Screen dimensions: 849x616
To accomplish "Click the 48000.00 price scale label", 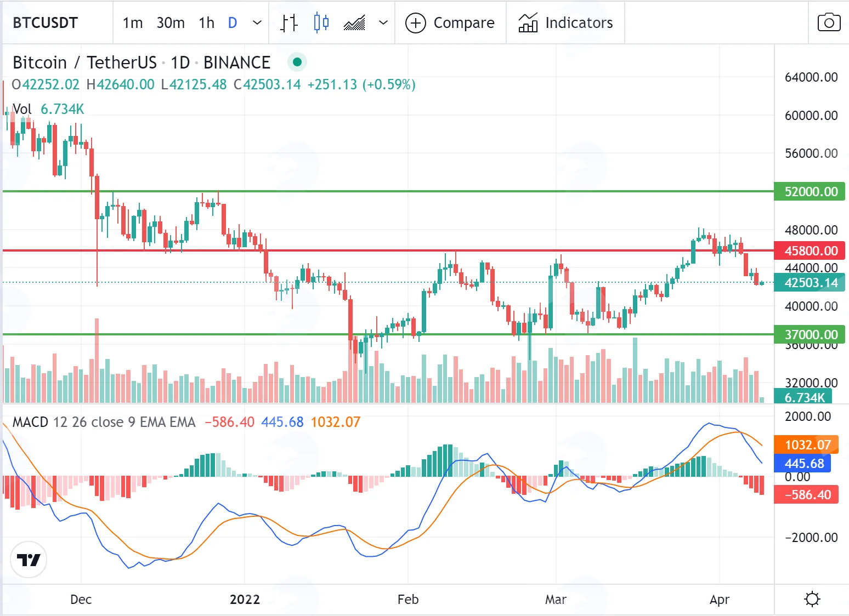I will coord(811,230).
